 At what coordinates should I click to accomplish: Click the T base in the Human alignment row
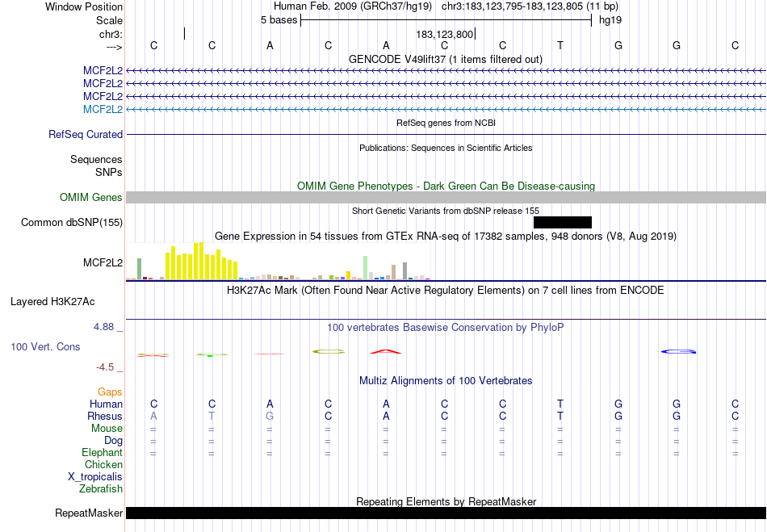coord(560,404)
